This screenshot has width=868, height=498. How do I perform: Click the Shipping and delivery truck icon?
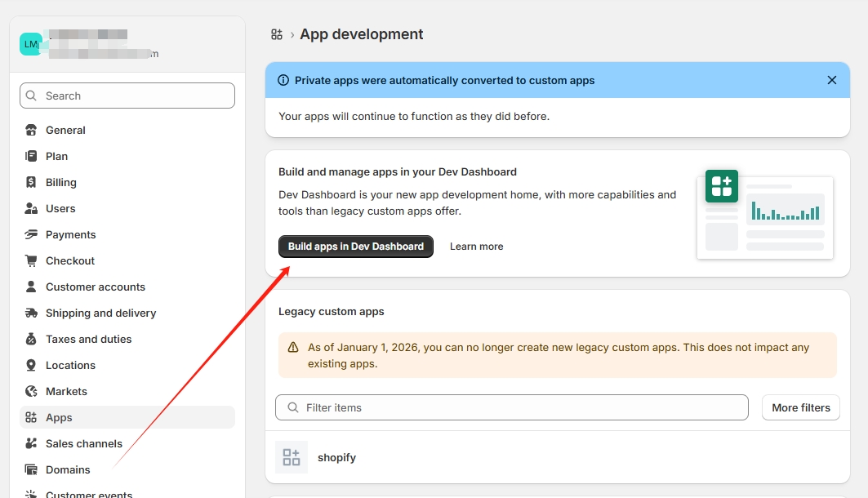coord(31,313)
